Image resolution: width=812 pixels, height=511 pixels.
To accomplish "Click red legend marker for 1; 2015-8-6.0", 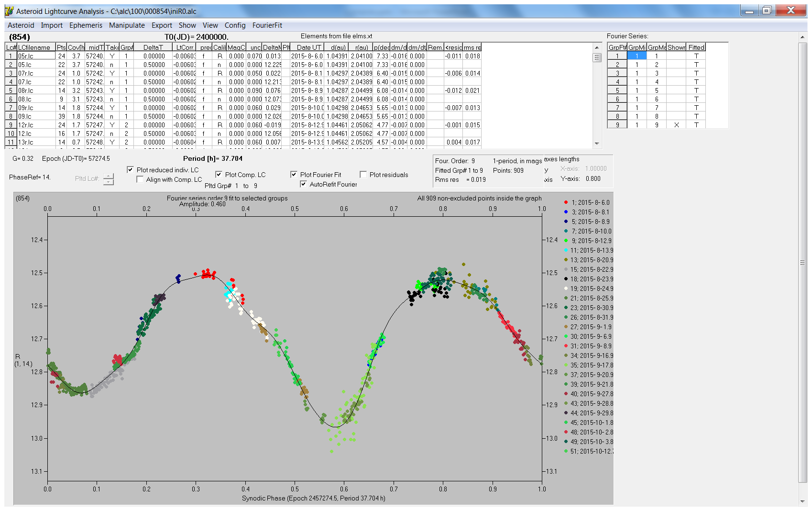I will (566, 202).
